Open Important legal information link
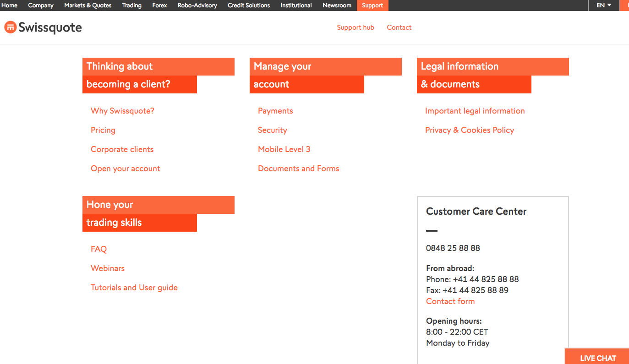629x364 pixels. (475, 111)
